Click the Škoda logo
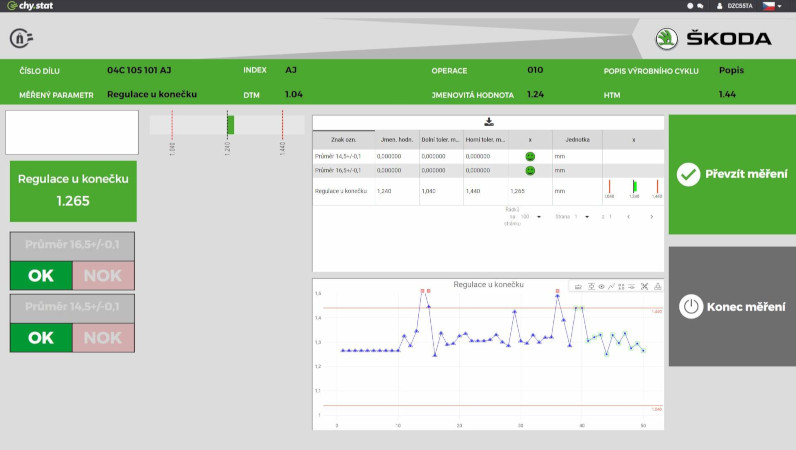796x450 pixels. [714, 39]
